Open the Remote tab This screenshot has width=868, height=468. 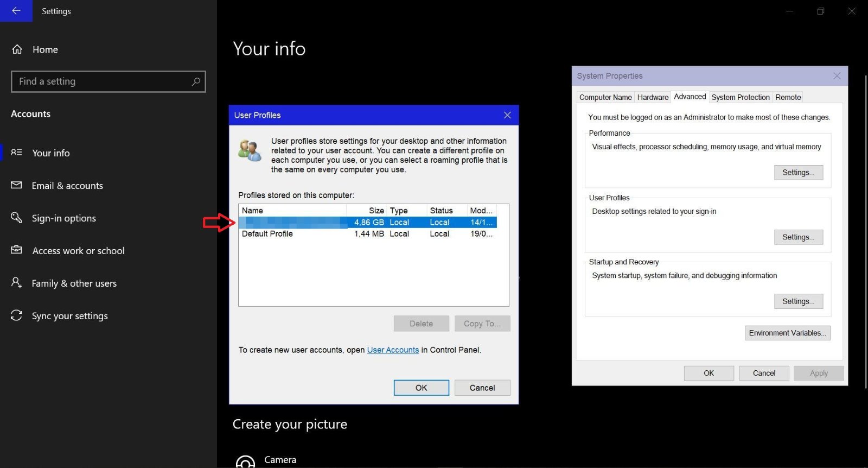coord(788,97)
